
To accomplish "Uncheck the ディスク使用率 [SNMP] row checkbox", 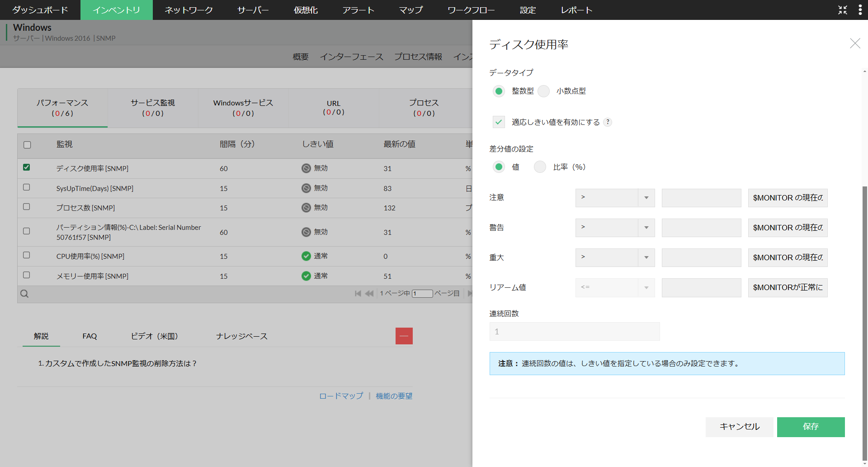I will coord(26,167).
